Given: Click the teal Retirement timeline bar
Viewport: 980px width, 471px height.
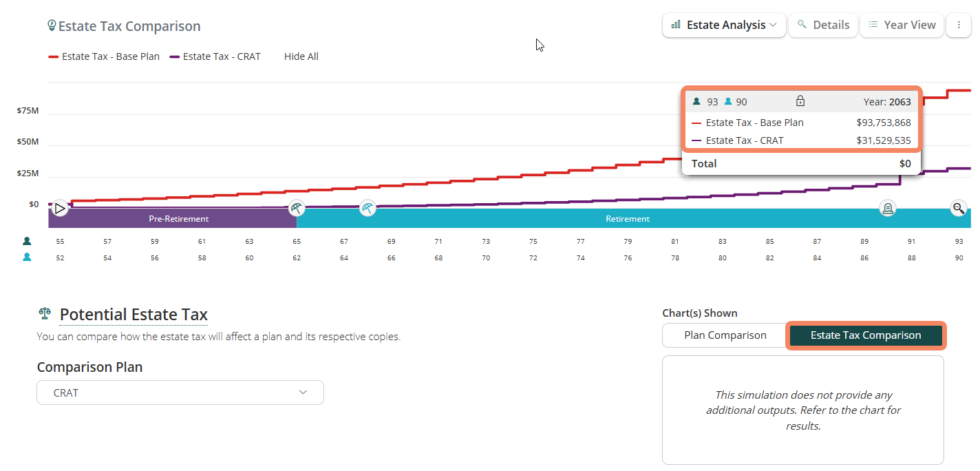Looking at the screenshot, I should (x=627, y=219).
